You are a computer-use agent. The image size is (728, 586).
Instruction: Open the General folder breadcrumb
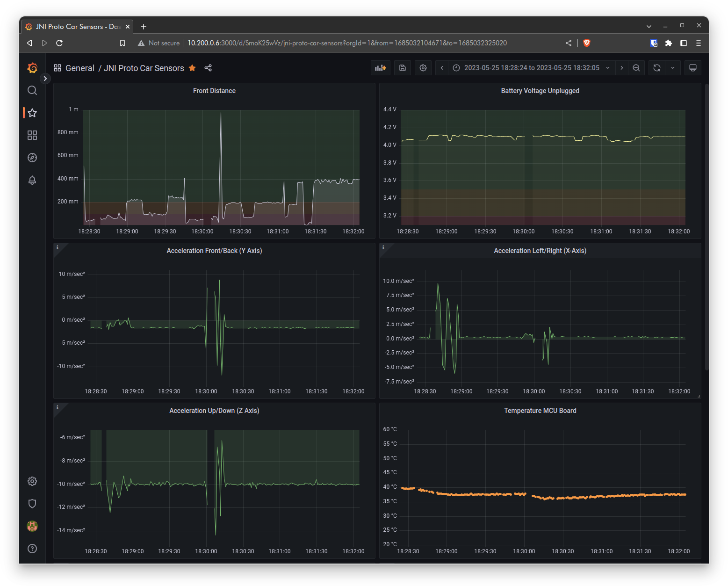click(80, 68)
